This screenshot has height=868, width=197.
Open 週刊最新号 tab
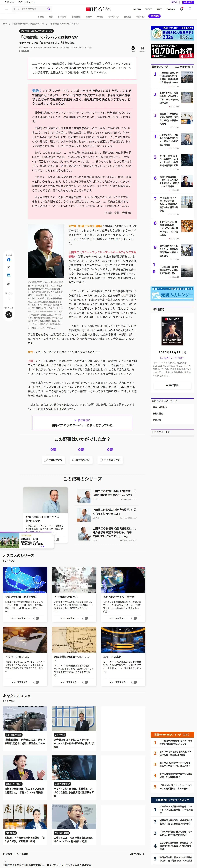pyautogui.click(x=76, y=16)
